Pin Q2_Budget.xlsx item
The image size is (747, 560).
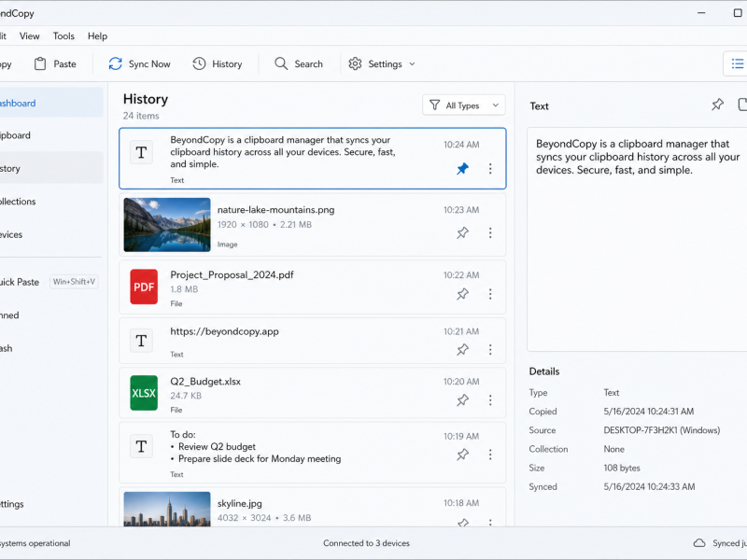click(x=462, y=400)
